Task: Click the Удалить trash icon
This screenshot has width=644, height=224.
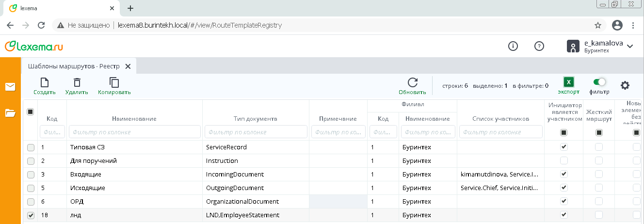Action: tap(77, 83)
